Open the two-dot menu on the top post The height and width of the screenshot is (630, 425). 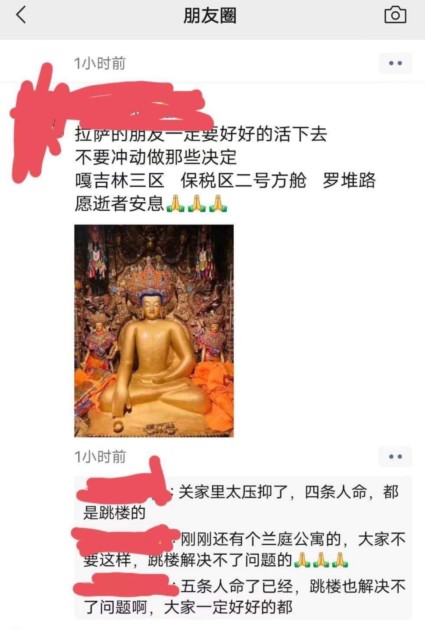[x=395, y=63]
